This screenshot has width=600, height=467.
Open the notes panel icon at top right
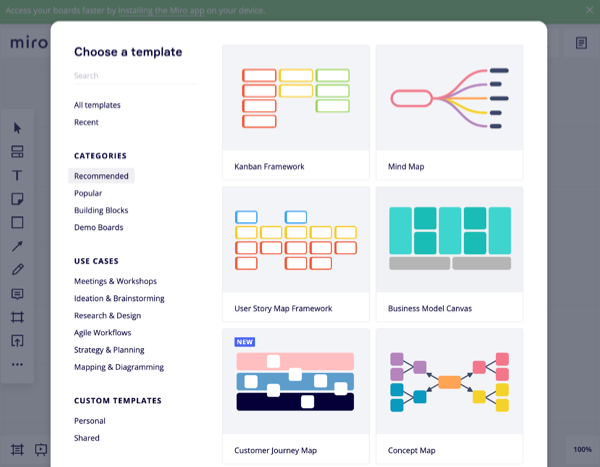(x=581, y=43)
